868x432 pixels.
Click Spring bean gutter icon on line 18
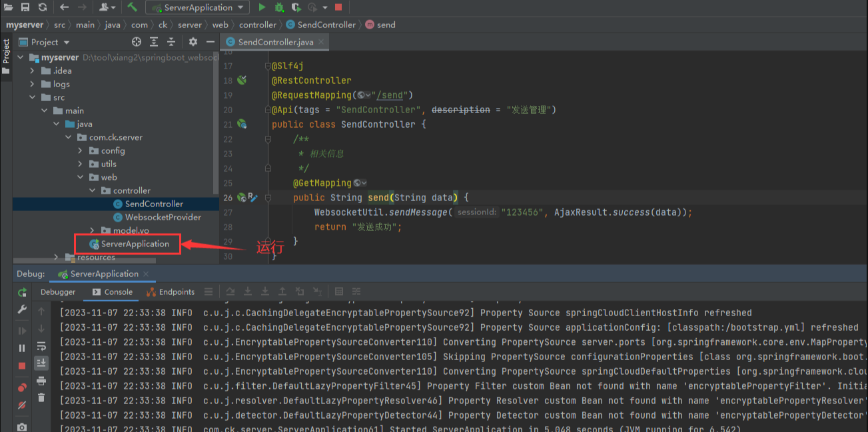point(242,80)
